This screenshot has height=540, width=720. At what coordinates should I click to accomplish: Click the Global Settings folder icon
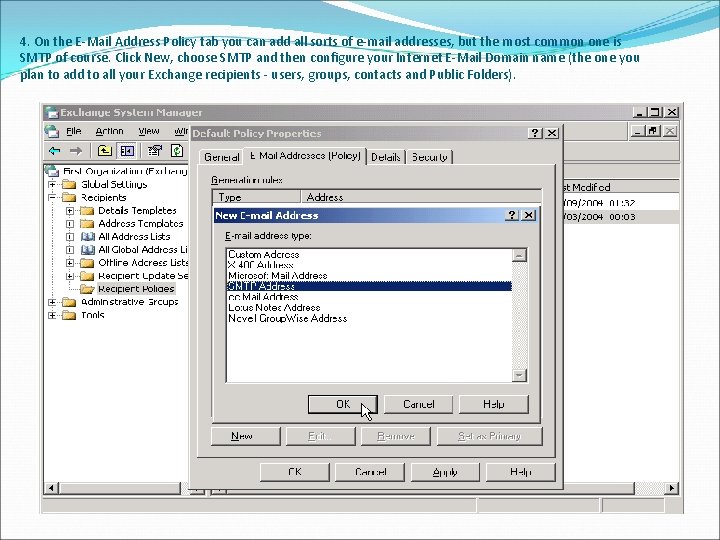[69, 185]
